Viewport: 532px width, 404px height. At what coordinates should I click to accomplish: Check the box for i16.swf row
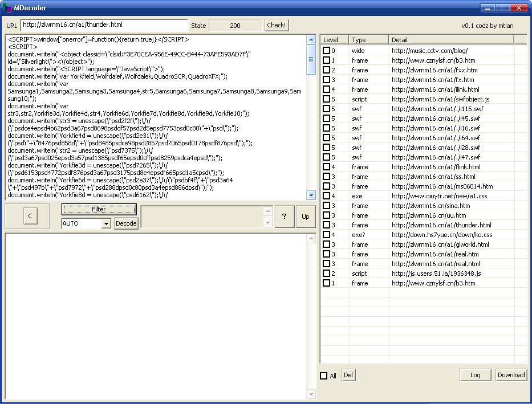(x=326, y=128)
